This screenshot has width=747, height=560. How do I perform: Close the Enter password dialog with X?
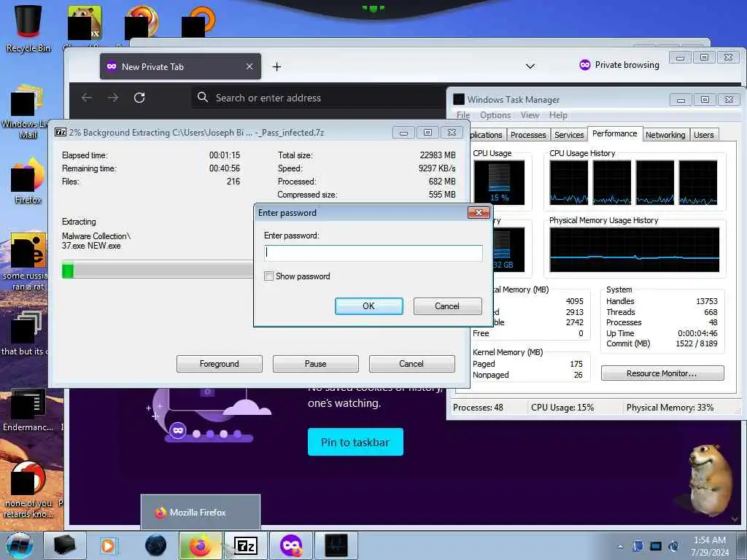coord(479,212)
